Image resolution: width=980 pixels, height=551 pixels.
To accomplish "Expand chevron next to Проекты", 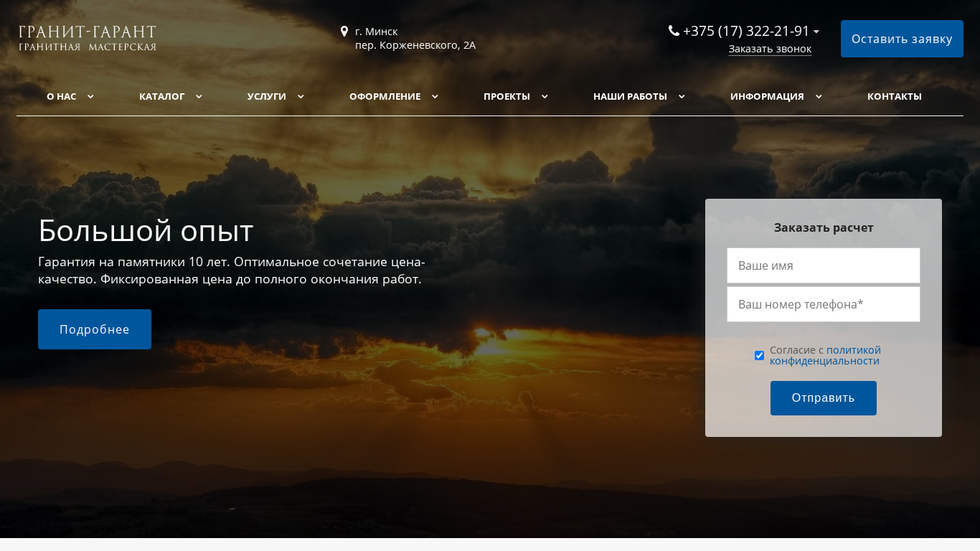I will pos(545,97).
